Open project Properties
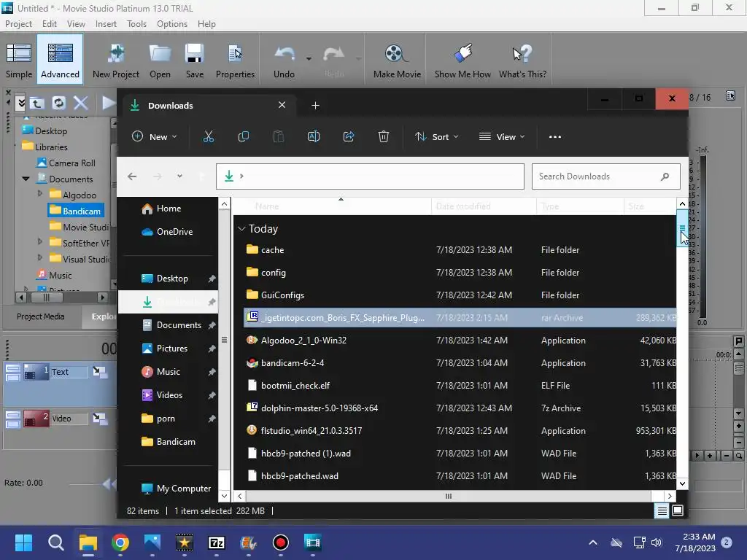747x560 pixels. tap(235, 60)
